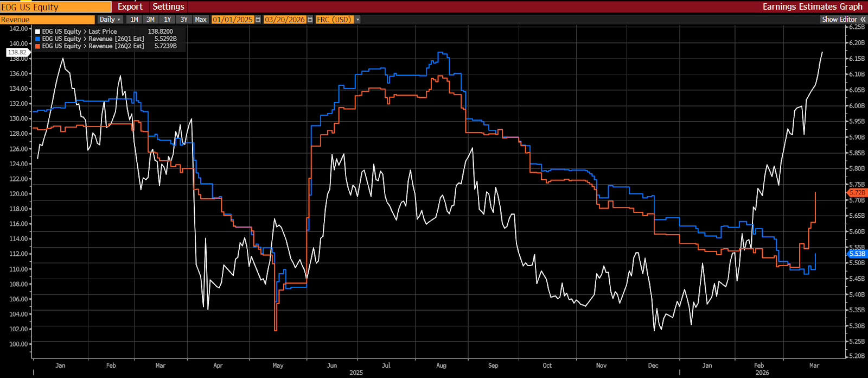868x378 pixels.
Task: Set the range to 3Y
Action: point(184,20)
